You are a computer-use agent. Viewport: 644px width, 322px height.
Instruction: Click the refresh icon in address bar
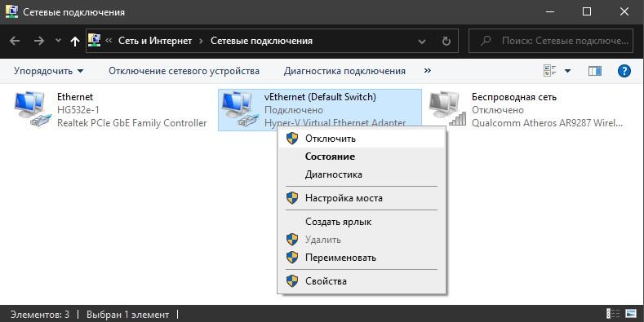pyautogui.click(x=446, y=41)
